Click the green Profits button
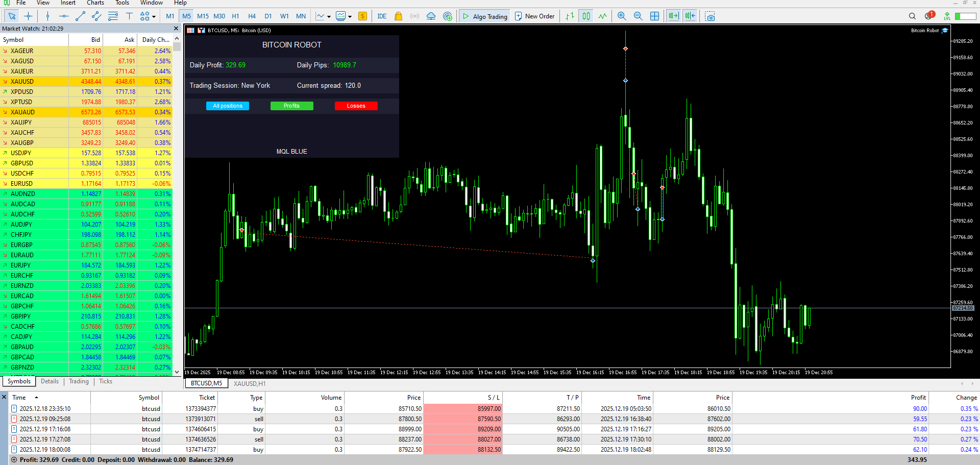This screenshot has width=980, height=465. coord(292,106)
